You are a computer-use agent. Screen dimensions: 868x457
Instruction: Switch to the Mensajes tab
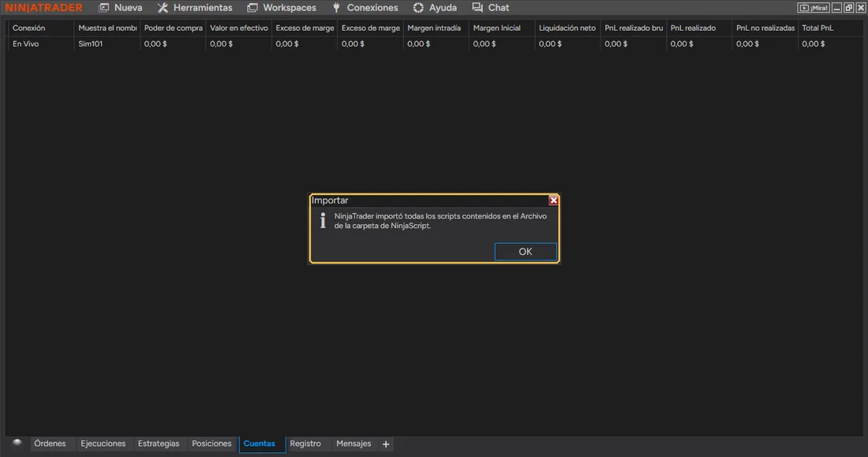[x=354, y=444]
